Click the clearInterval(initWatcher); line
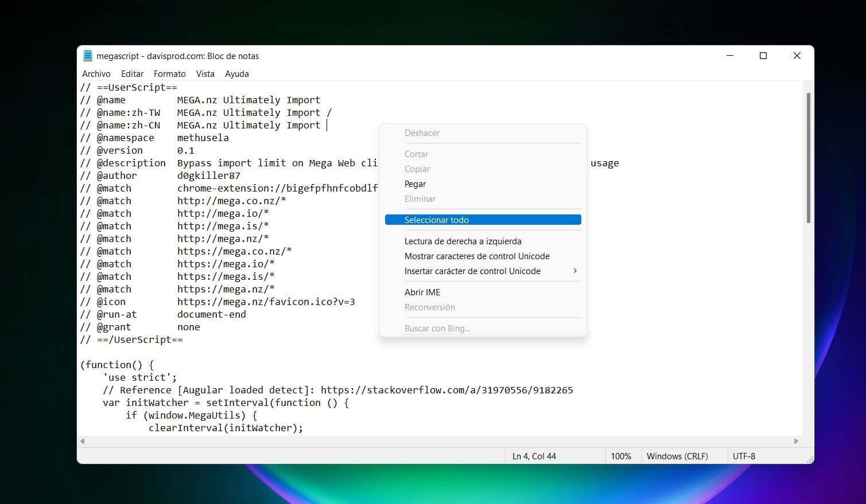 coord(226,428)
